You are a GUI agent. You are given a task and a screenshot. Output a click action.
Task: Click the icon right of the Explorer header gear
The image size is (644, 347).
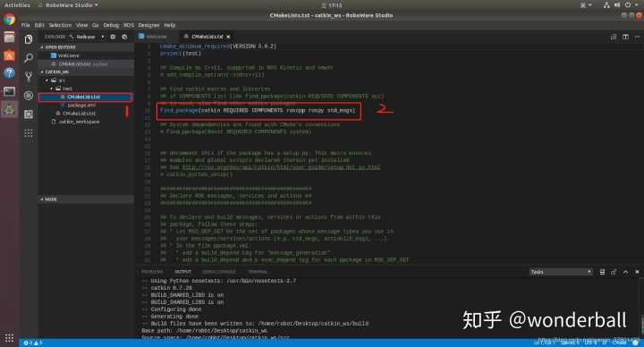click(124, 37)
